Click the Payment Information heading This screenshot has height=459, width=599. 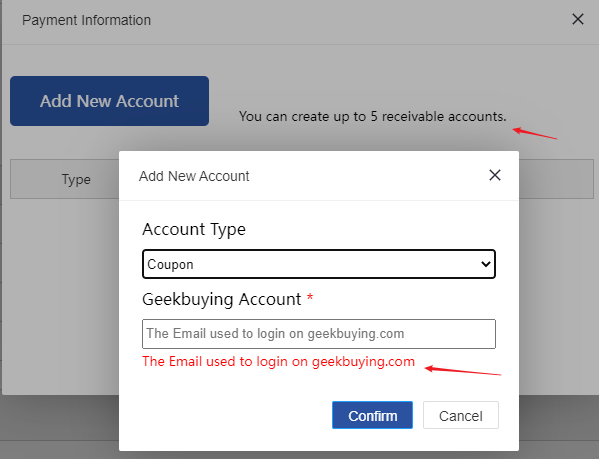click(x=86, y=20)
